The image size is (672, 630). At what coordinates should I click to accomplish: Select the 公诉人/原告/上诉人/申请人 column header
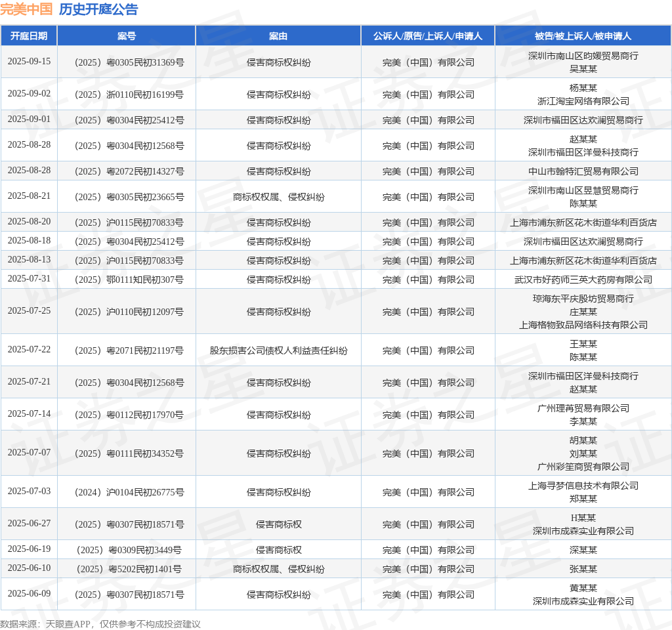click(428, 36)
